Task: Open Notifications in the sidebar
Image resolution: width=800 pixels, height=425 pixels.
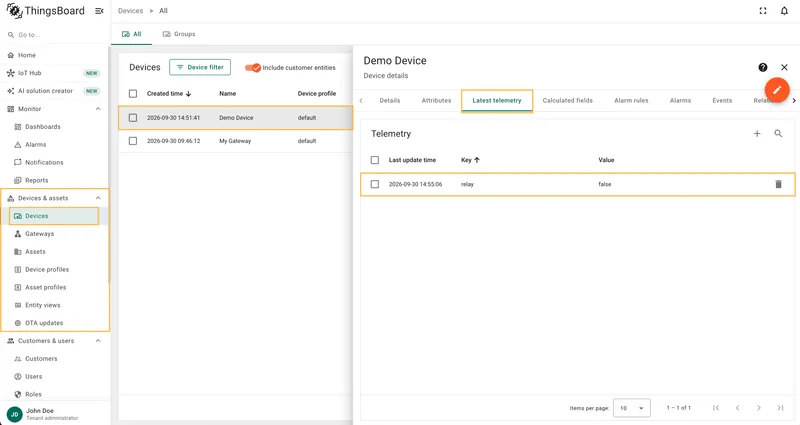Action: click(x=55, y=162)
